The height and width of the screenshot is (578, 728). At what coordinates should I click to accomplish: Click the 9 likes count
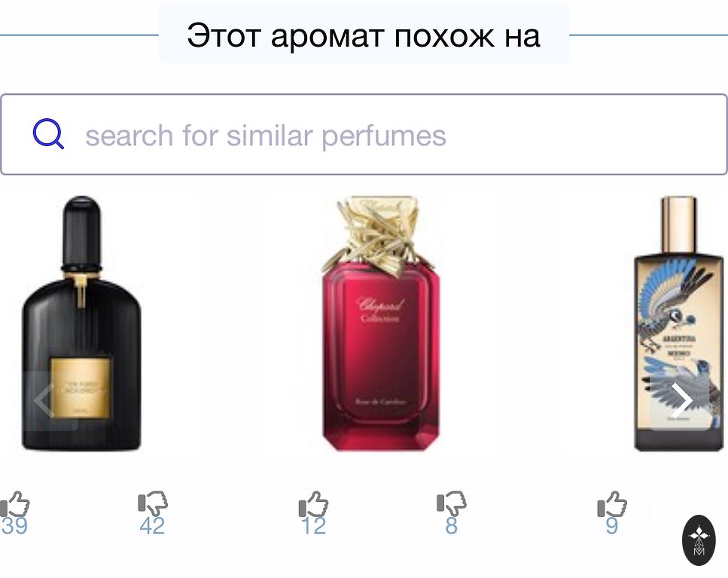coord(612,527)
